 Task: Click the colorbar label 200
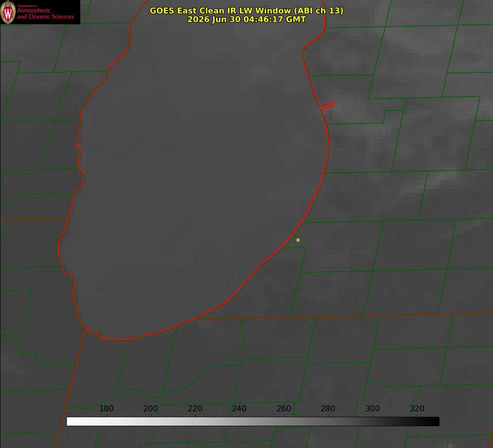point(150,408)
